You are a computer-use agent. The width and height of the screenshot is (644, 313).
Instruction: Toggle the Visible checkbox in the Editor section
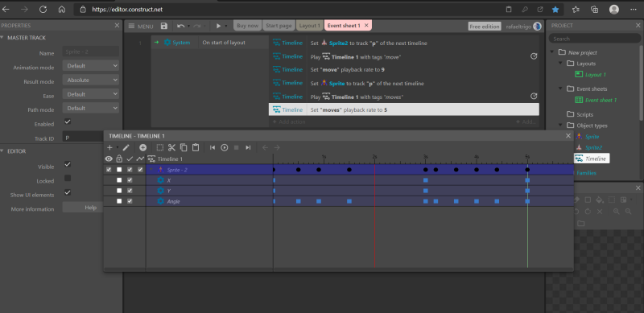[68, 164]
